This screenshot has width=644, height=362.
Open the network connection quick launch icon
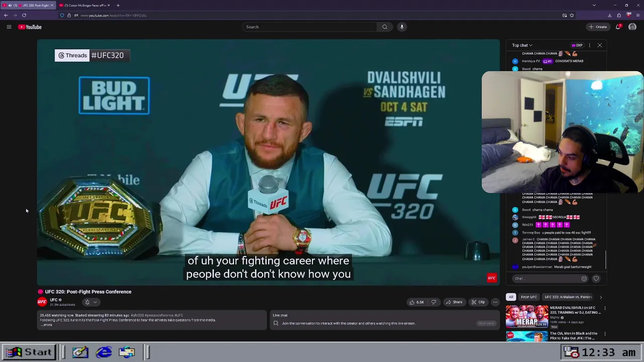click(127, 352)
